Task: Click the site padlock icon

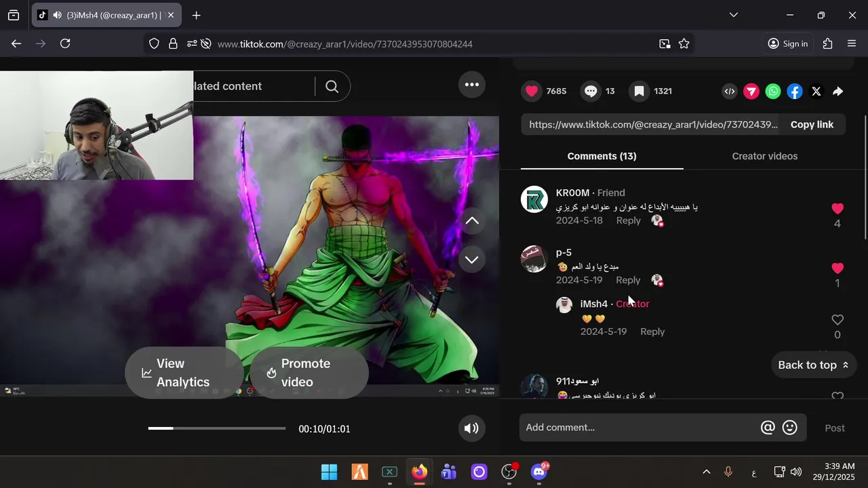Action: click(x=173, y=43)
